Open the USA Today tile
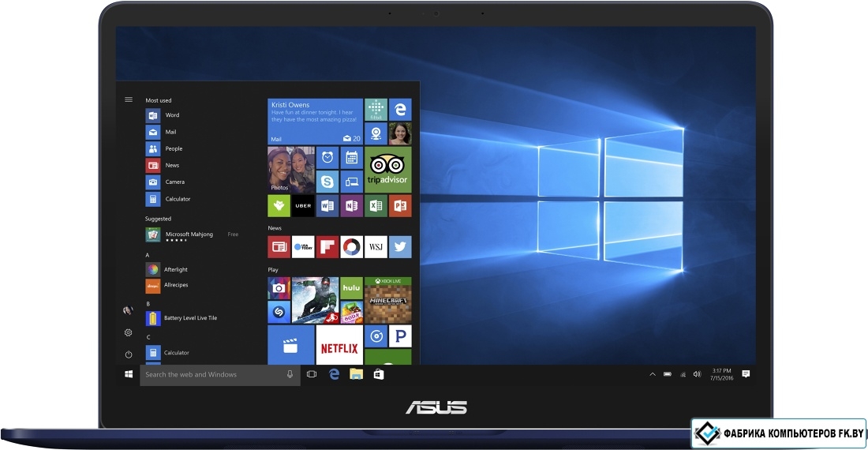The height and width of the screenshot is (450, 868). (x=303, y=247)
